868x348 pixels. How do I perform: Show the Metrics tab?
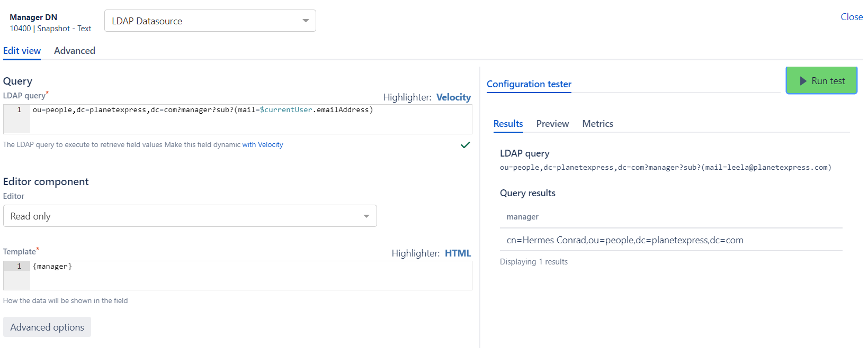pyautogui.click(x=597, y=124)
